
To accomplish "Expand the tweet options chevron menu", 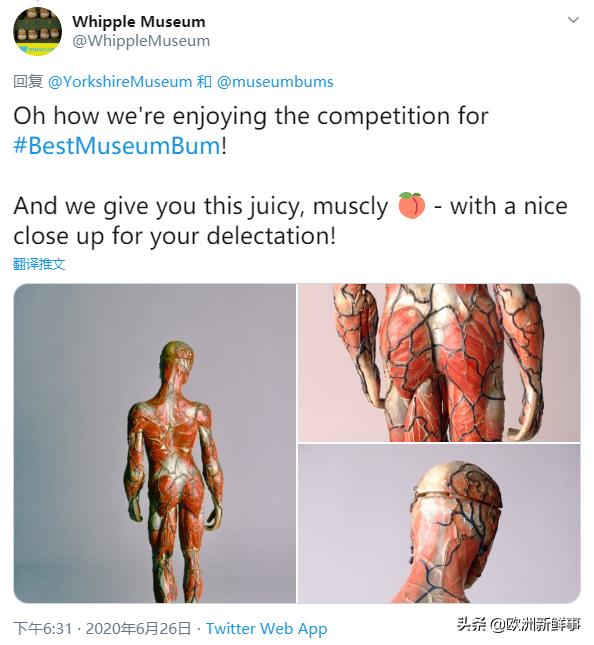I will (x=573, y=20).
